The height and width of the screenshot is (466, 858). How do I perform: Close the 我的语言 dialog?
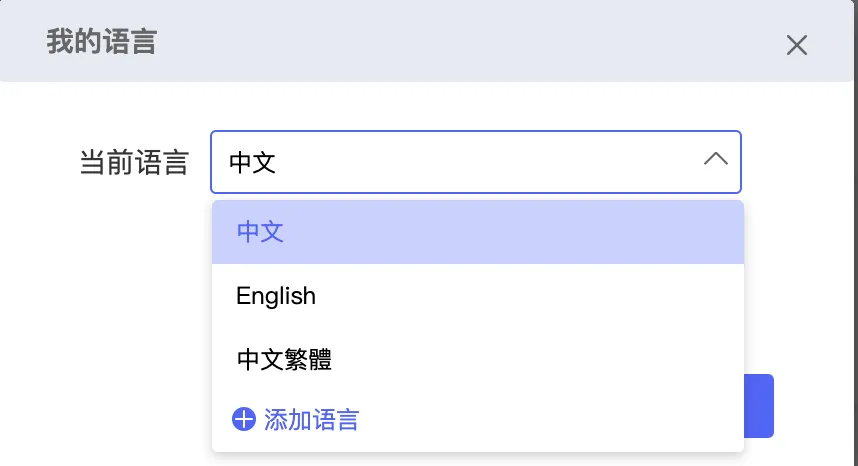(796, 45)
